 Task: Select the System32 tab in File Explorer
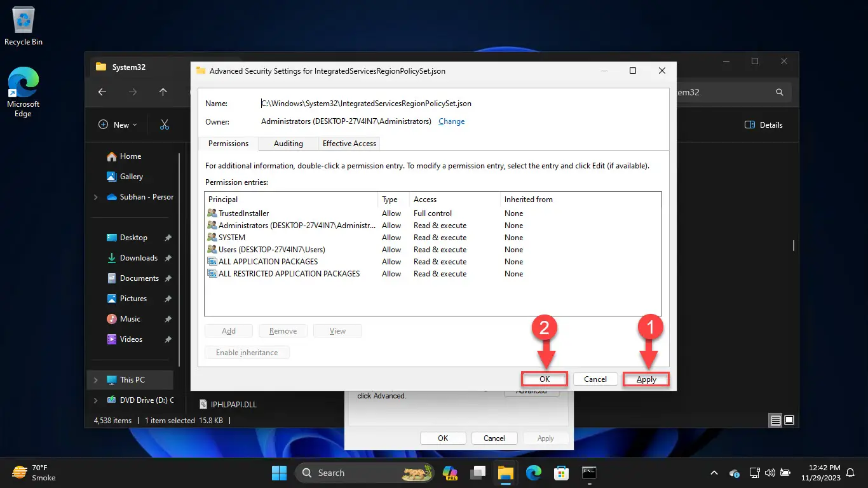pos(129,67)
